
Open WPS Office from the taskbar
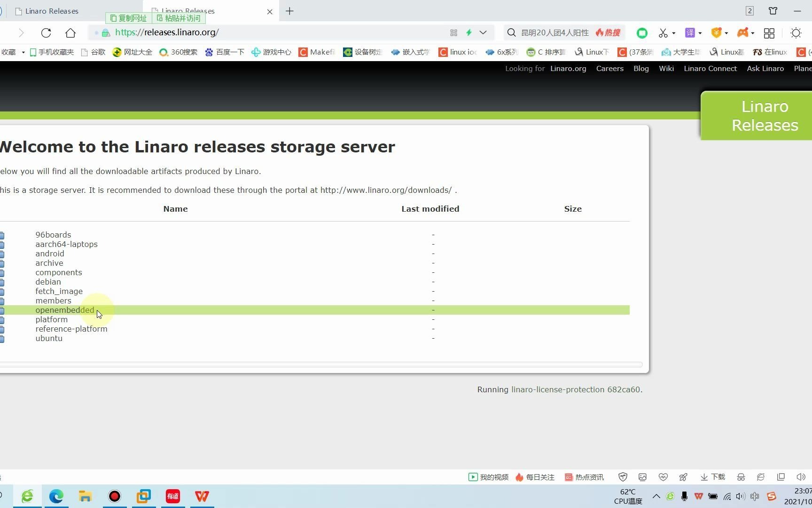(202, 496)
